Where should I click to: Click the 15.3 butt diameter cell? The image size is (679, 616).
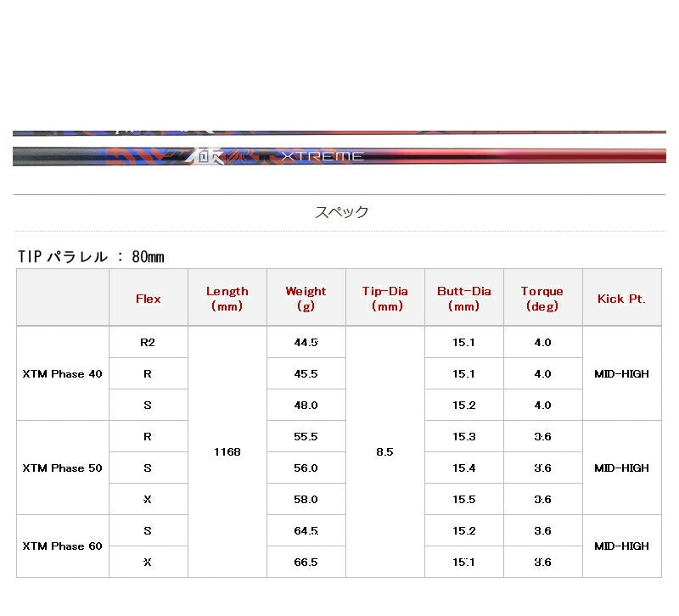pos(463,437)
